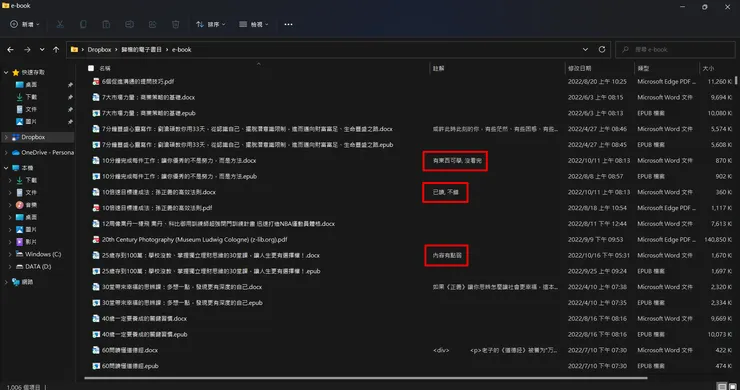Collapse the 快速存取 Quick access tree node
This screenshot has width=740, height=390.
click(6, 72)
